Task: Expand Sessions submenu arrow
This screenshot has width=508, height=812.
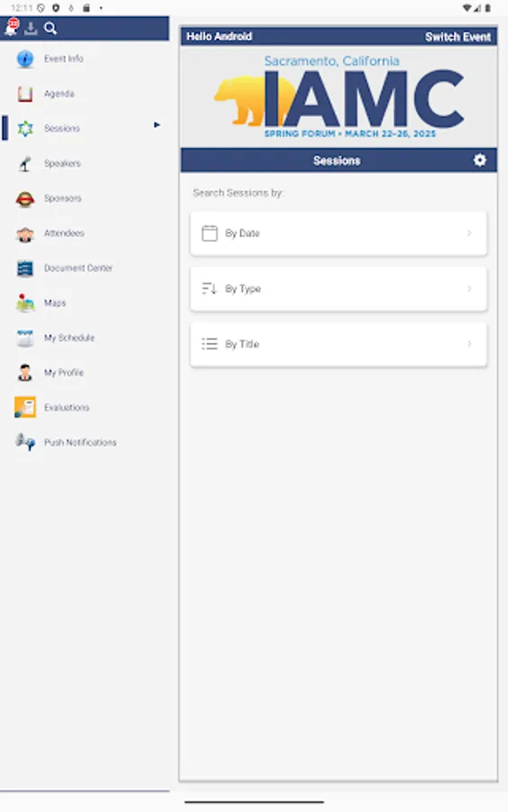Action: [x=156, y=125]
